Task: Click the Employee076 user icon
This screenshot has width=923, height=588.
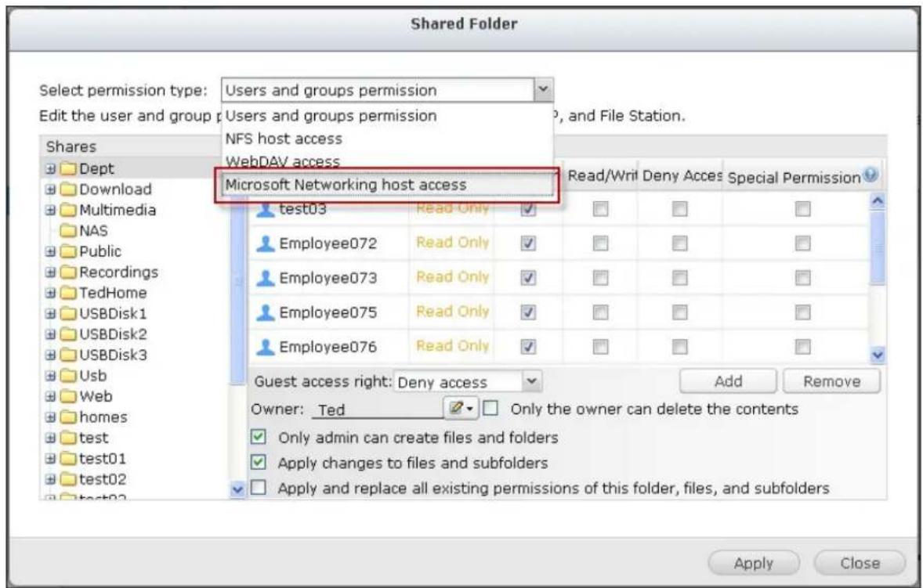Action: pos(266,347)
